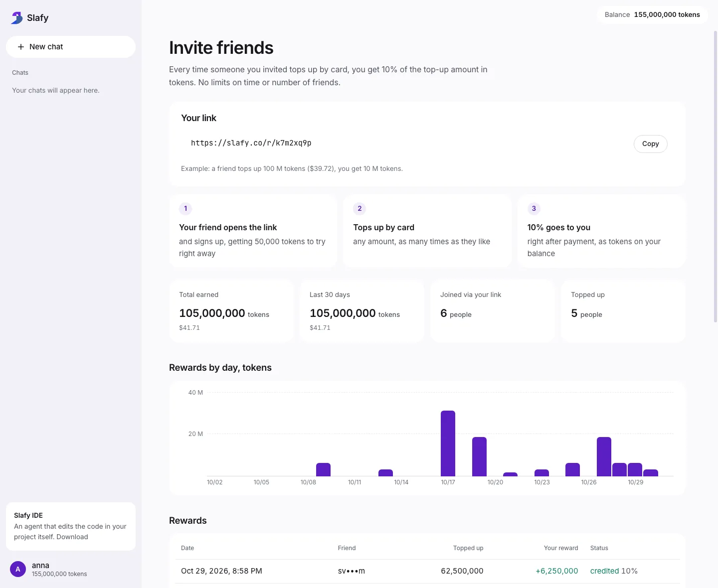Click the "Oct 29, 2026, 8:58 PM" date cell
This screenshot has width=718, height=588.
coord(221,571)
